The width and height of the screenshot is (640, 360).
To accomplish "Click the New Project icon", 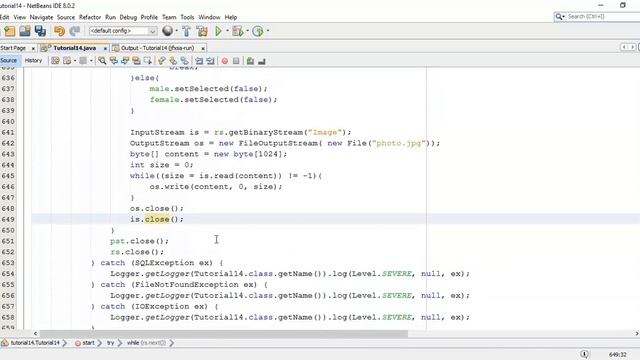I will (x=9, y=31).
